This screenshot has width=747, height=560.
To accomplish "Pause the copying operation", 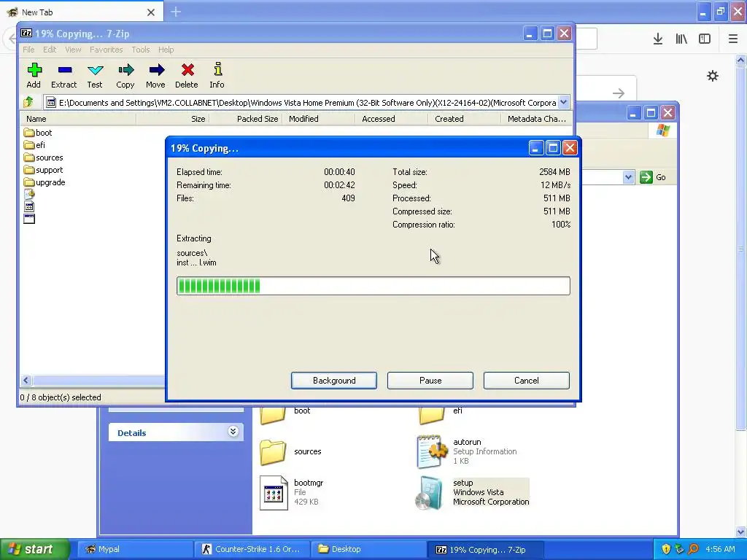I will click(x=430, y=381).
